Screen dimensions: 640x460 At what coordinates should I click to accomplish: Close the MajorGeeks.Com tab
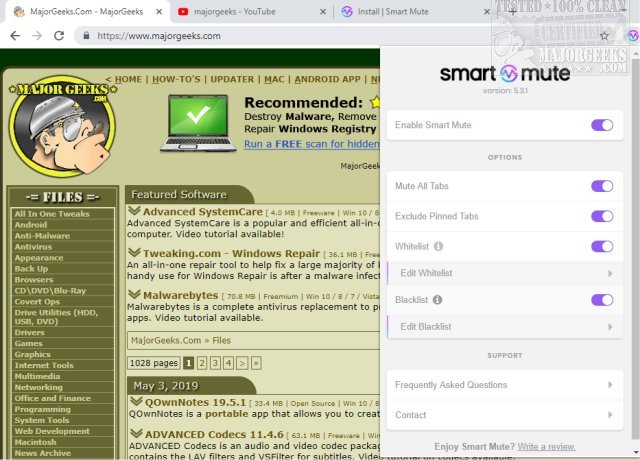pos(159,12)
